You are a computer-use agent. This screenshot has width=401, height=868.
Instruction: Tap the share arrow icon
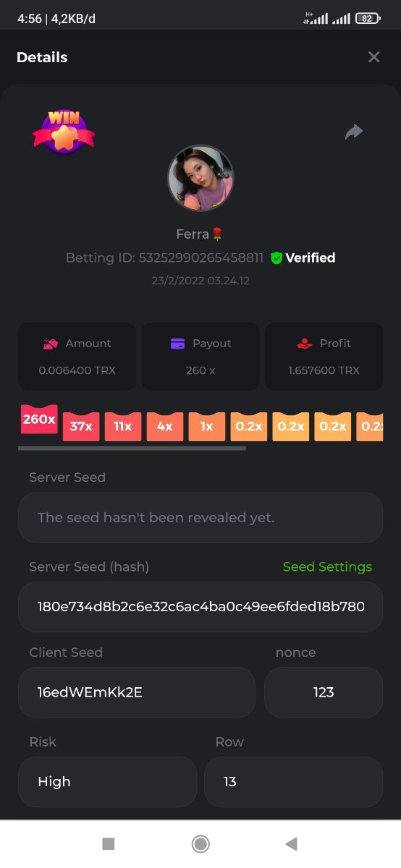[353, 132]
